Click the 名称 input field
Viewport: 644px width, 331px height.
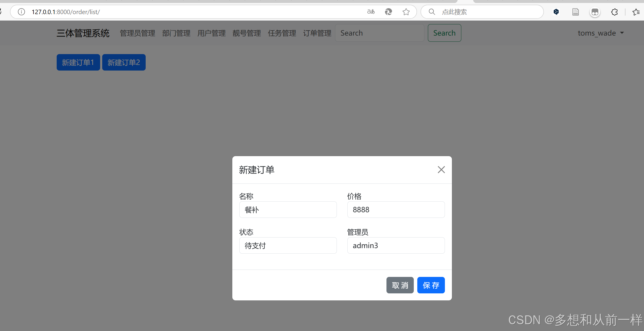[x=288, y=210]
